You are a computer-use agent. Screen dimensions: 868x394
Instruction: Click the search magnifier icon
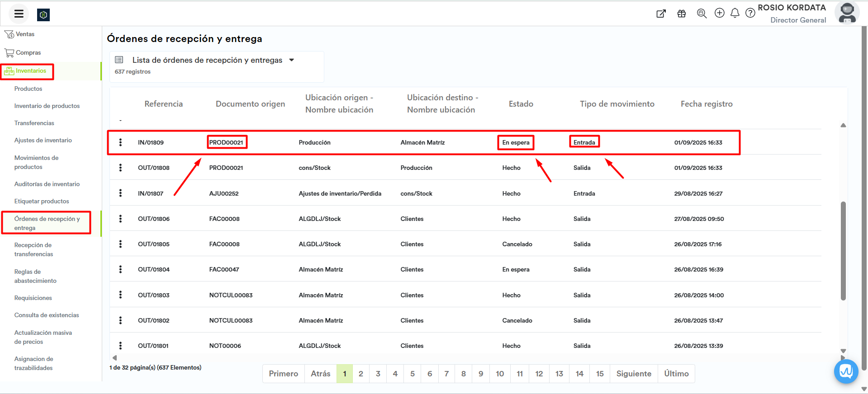[702, 14]
